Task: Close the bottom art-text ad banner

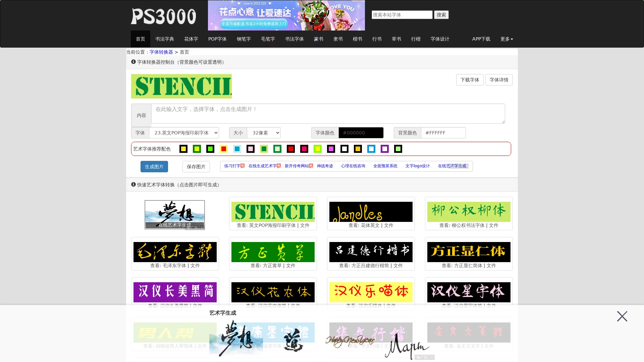Action: coord(622,316)
